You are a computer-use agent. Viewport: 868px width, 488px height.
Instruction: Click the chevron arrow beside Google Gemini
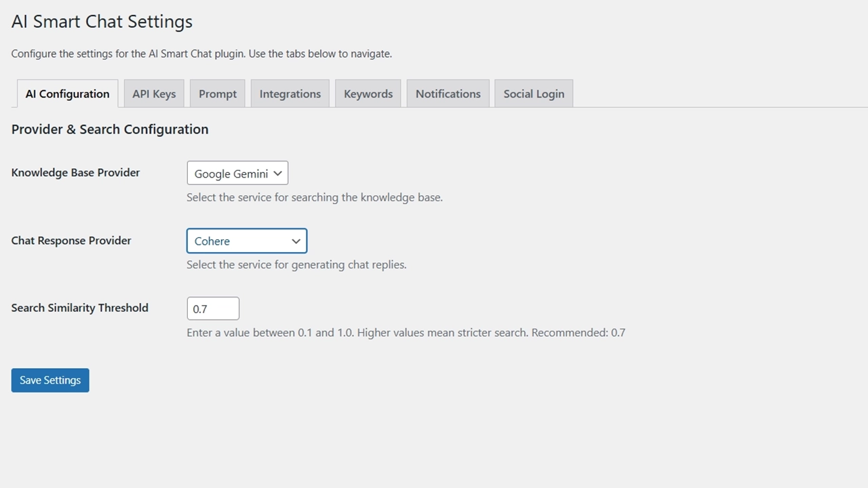pos(277,174)
